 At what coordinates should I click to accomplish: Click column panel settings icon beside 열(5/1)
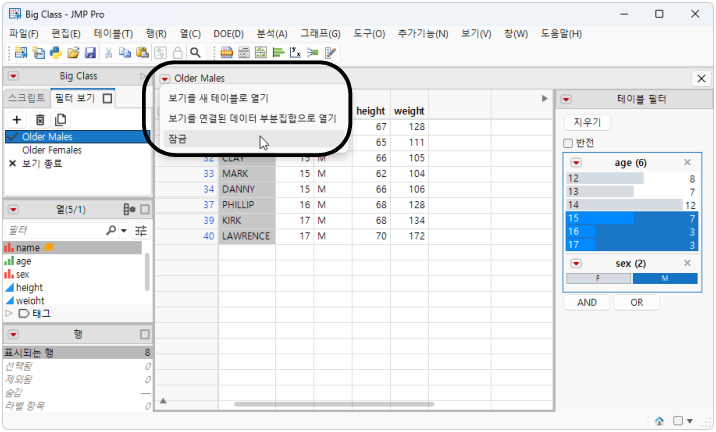129,210
